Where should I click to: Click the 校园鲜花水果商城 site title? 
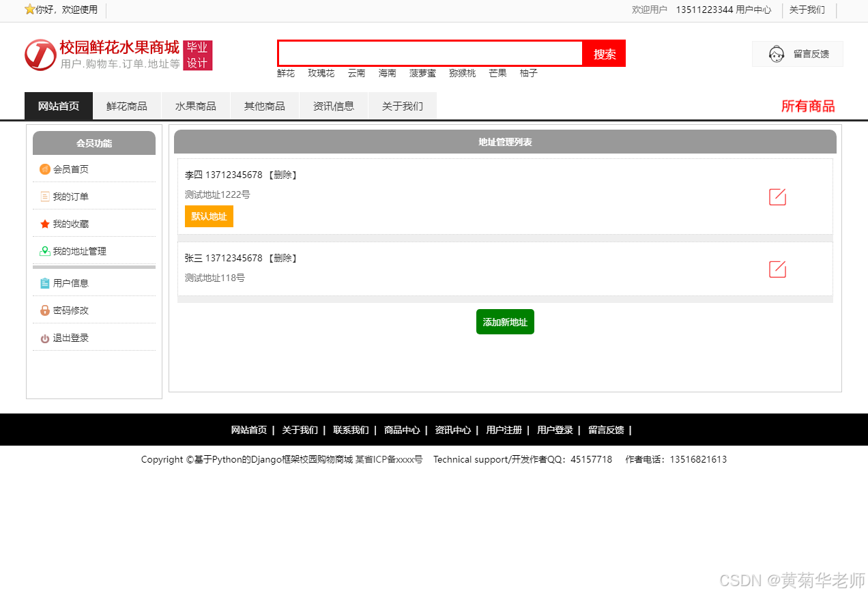(119, 47)
